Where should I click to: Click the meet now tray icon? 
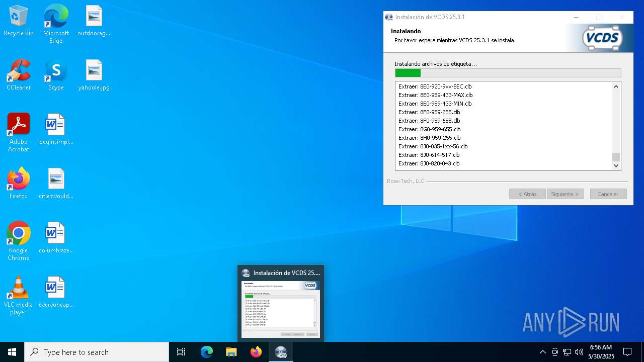(x=555, y=352)
